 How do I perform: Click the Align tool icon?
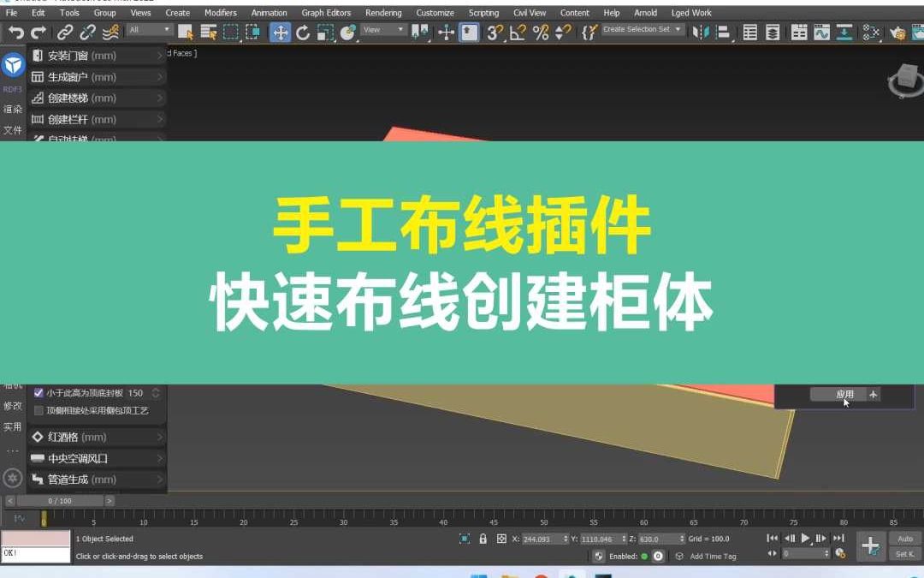click(724, 33)
